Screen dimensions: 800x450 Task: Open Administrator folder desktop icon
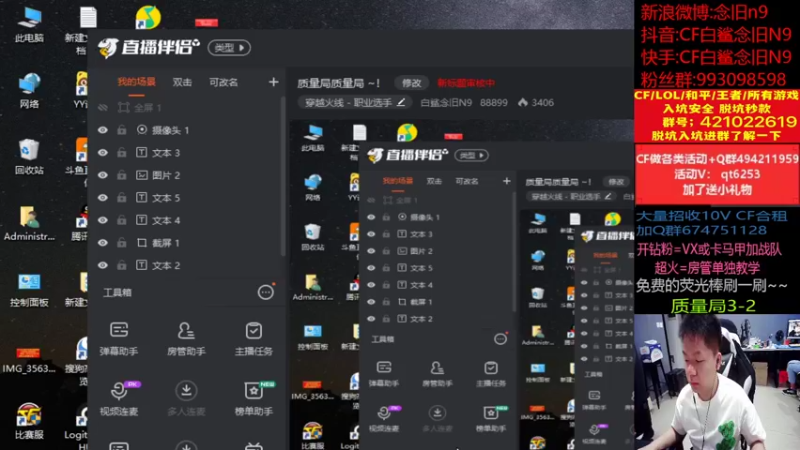pyautogui.click(x=29, y=223)
